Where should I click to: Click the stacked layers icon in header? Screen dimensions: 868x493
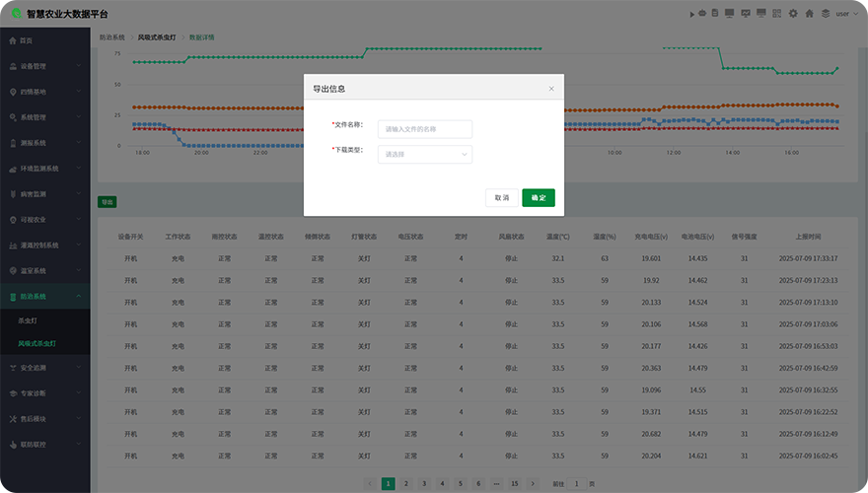826,14
